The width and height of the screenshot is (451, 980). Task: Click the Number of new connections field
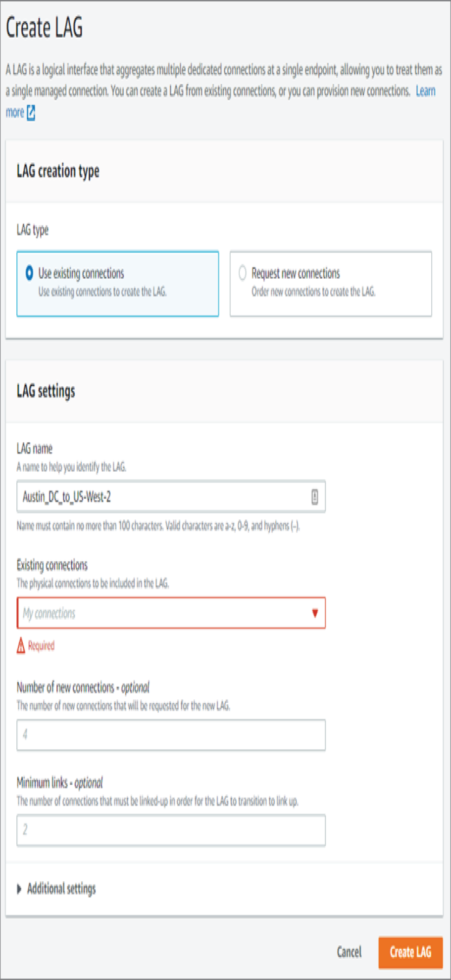(x=171, y=735)
